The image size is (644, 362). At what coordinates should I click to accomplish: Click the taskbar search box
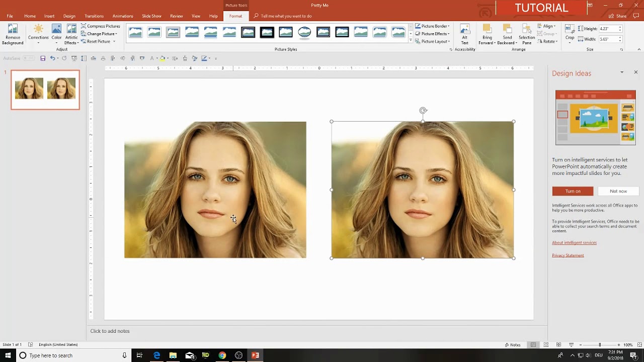click(x=73, y=355)
